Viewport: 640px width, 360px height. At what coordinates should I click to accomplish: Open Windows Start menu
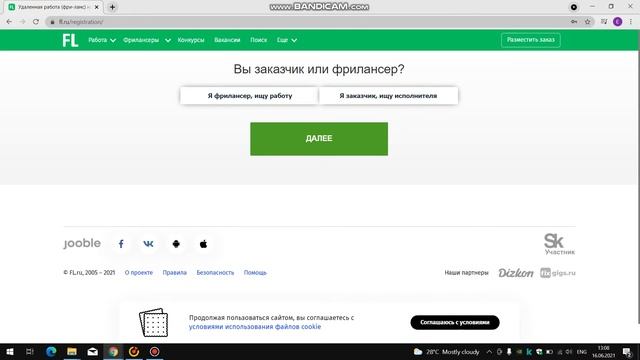coord(10,351)
